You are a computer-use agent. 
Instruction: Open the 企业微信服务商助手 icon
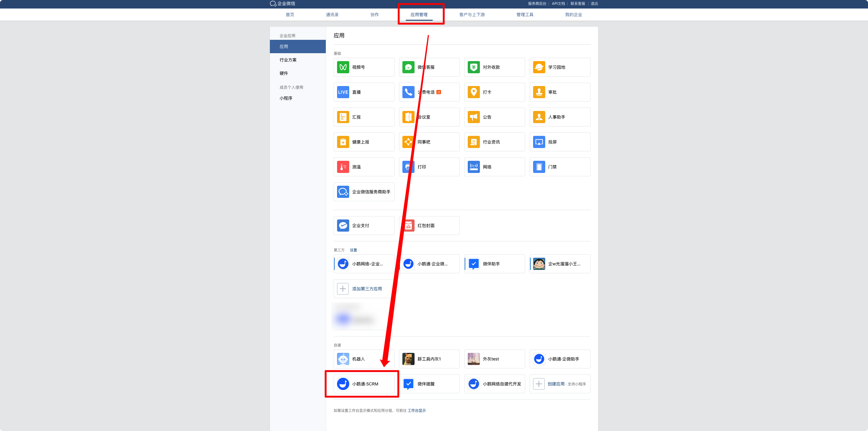point(343,192)
